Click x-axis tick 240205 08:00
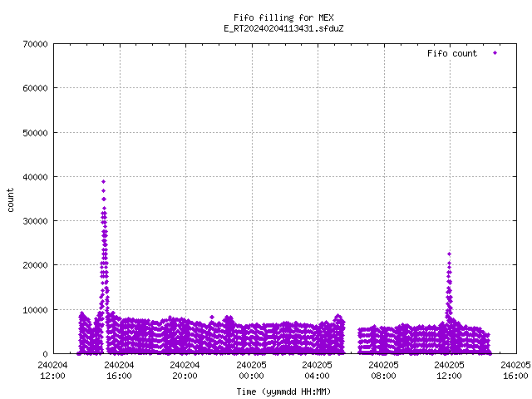The height and width of the screenshot is (399, 532). click(x=384, y=371)
